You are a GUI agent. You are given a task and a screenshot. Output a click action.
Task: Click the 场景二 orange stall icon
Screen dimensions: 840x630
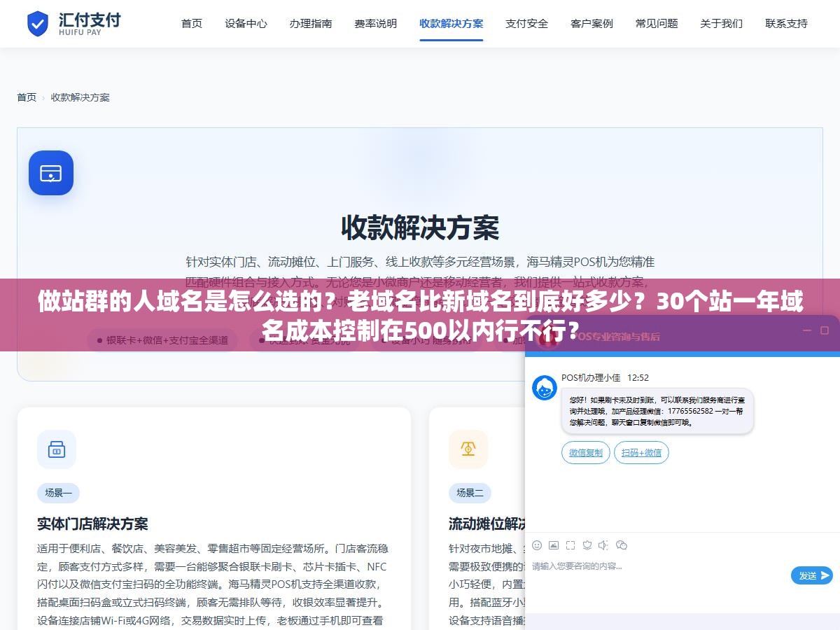click(468, 449)
